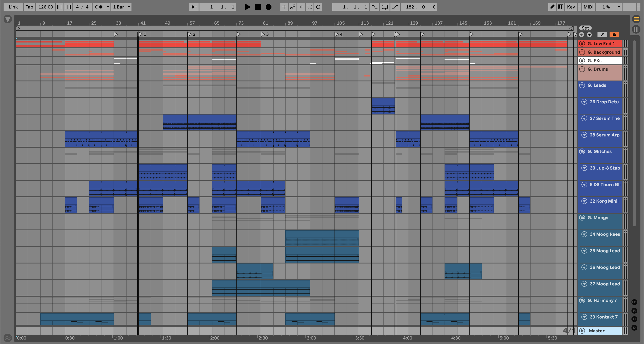Toggle the Draw Mode pencil icon
644x344 pixels.
tap(552, 7)
